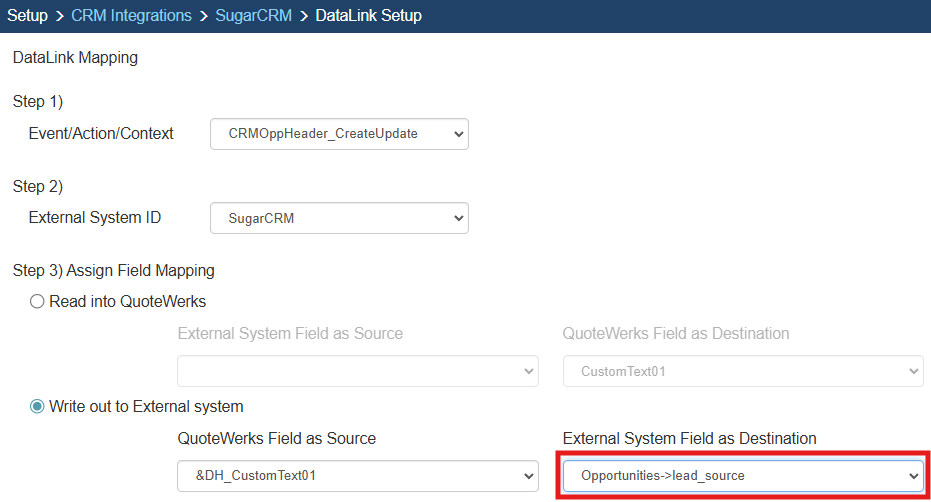Click the External System ID field label

95,218
